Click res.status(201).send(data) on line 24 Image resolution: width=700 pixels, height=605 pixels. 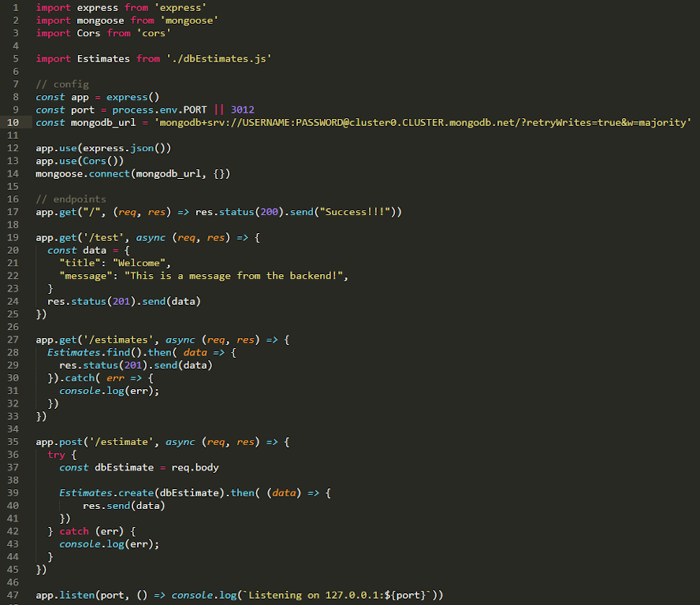click(124, 301)
